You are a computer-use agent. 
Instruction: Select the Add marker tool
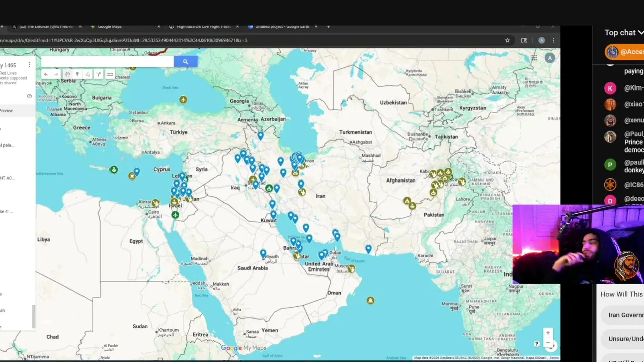click(77, 74)
